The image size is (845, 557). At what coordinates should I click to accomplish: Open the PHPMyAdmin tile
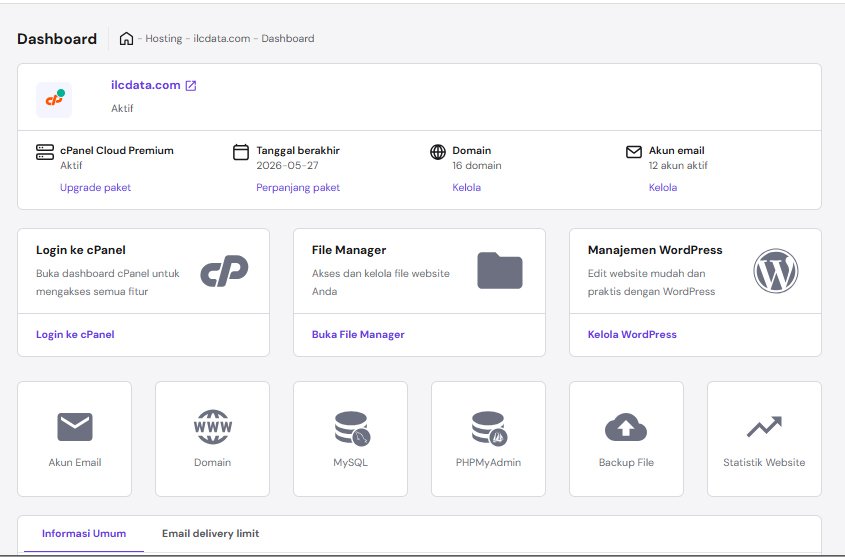pos(488,439)
